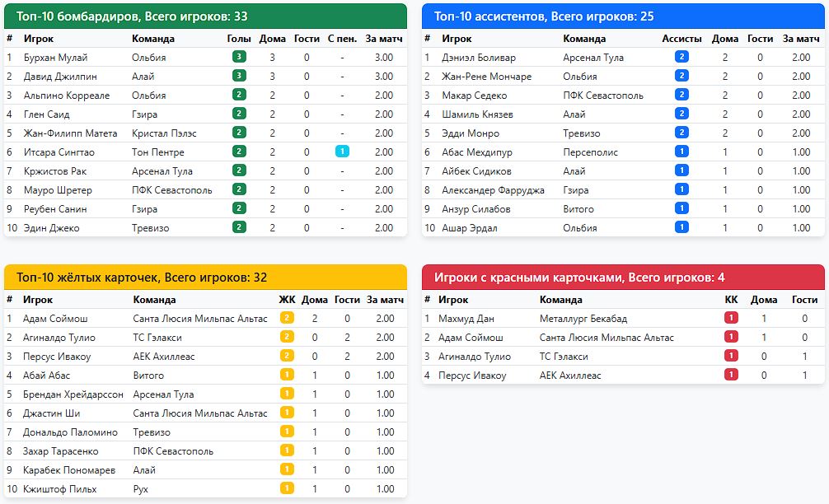Click yellow card badge for Захар Тарасенко
Viewport: 829px width, 504px height.
tap(287, 450)
